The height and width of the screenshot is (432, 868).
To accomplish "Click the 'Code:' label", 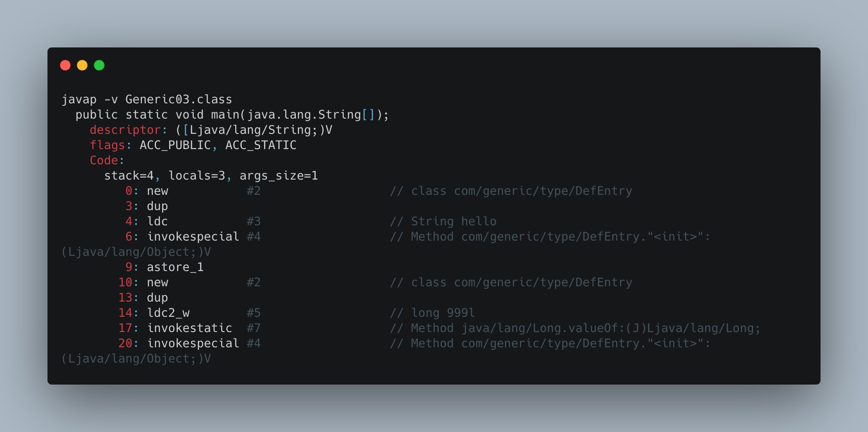I will pos(107,161).
